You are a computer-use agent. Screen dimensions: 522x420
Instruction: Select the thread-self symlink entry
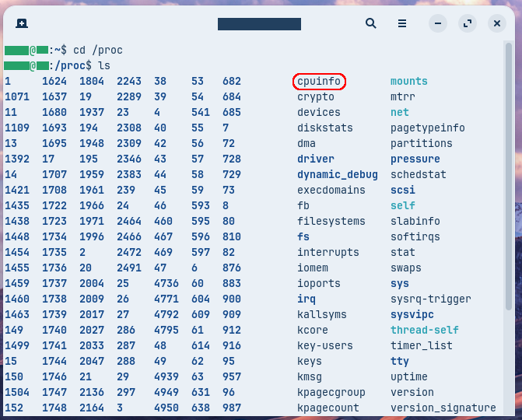424,330
